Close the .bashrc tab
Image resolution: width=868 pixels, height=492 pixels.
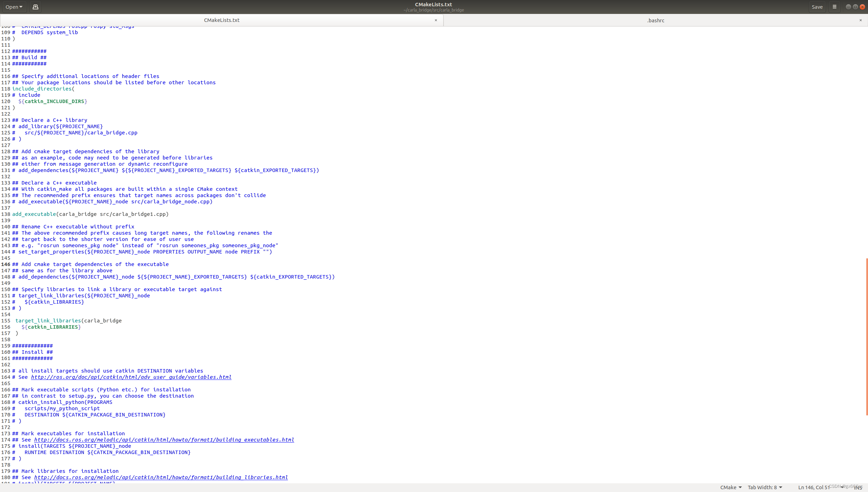click(x=860, y=20)
